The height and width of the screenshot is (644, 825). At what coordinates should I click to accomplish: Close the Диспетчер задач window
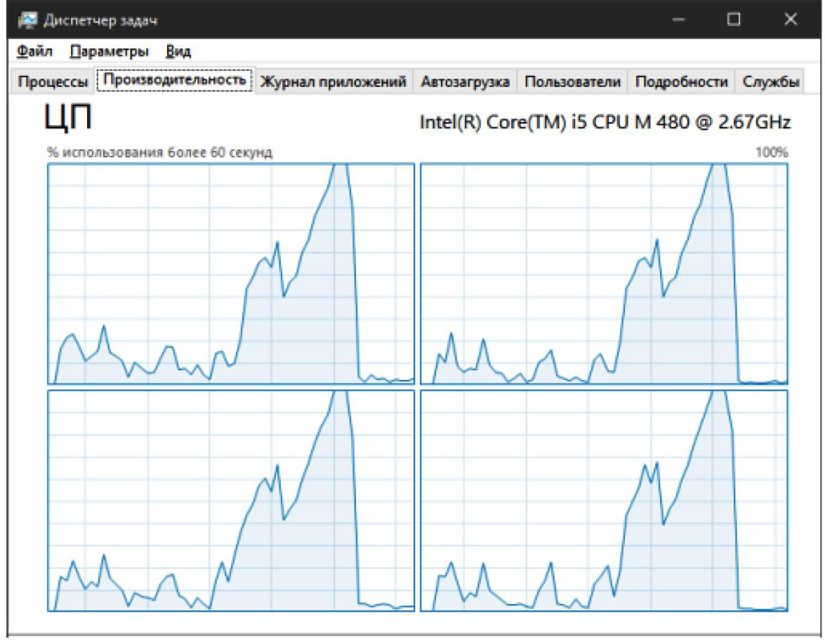tap(791, 20)
